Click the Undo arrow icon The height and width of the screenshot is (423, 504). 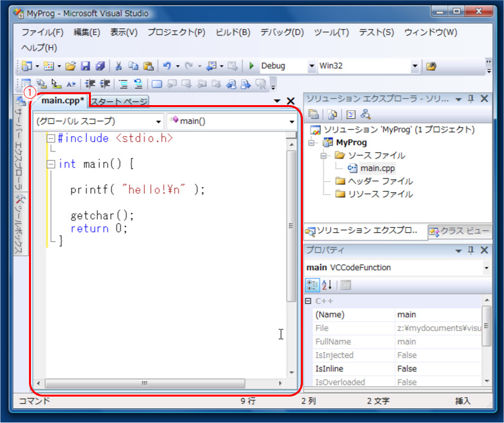[x=167, y=66]
